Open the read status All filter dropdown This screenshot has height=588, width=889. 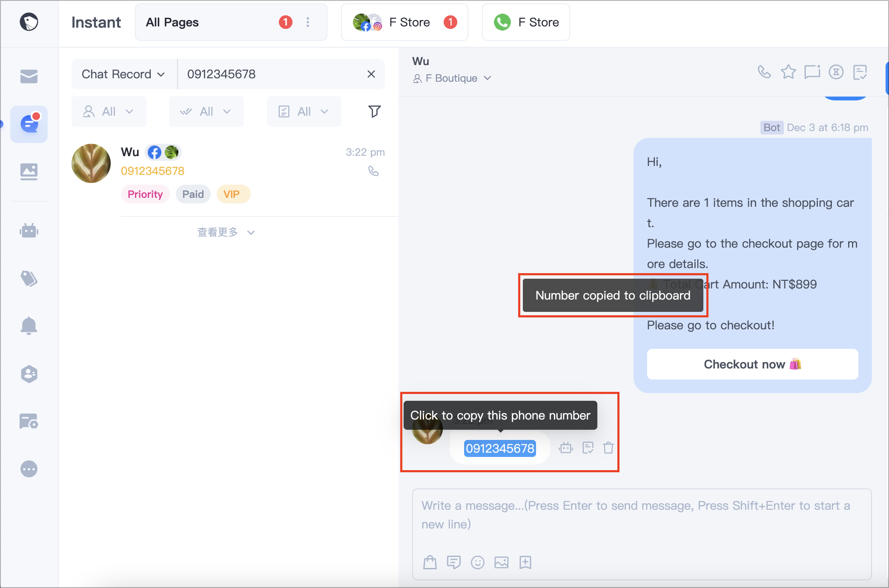tap(206, 111)
